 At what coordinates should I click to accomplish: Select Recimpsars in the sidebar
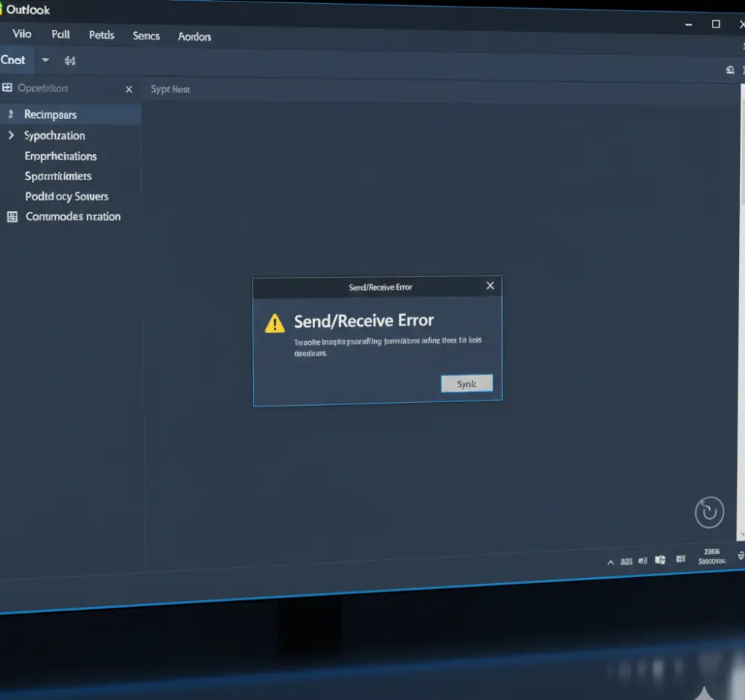click(70, 115)
